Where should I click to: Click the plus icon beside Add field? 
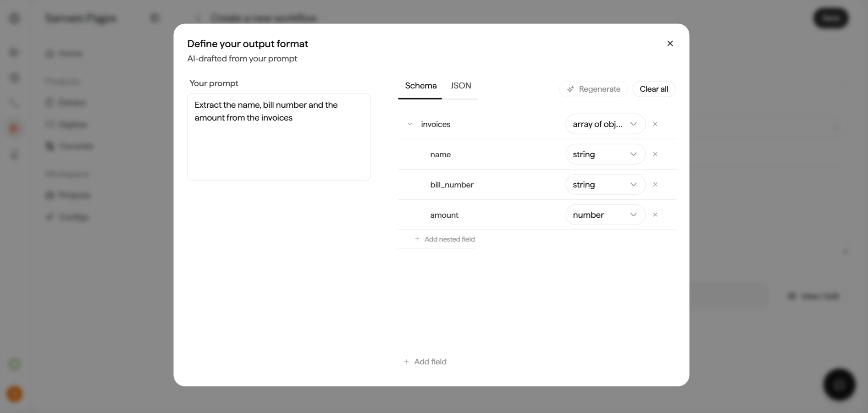coord(406,362)
